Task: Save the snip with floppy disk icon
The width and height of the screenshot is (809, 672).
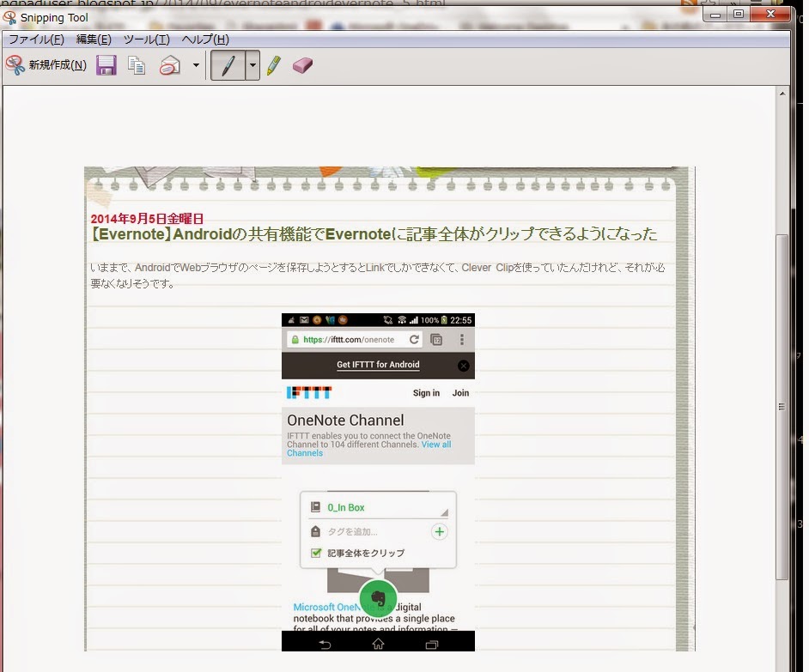Action: point(106,65)
